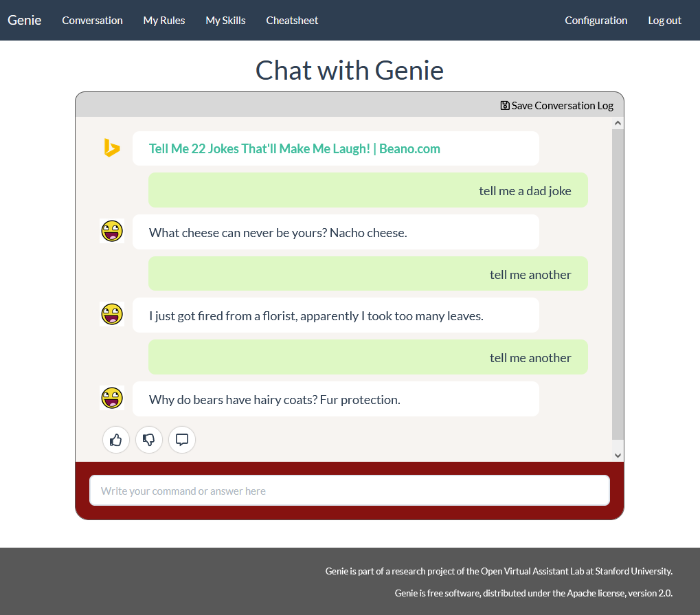Click the chat scrollbar up arrow

(x=618, y=123)
